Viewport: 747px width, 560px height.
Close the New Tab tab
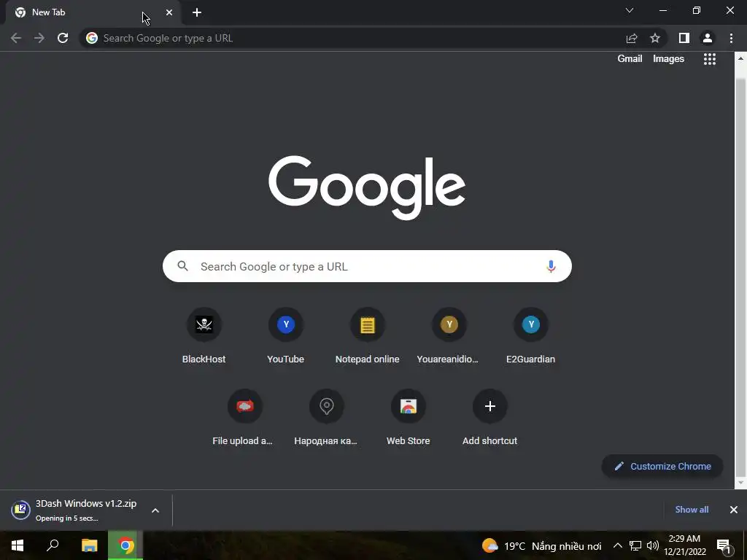[169, 12]
